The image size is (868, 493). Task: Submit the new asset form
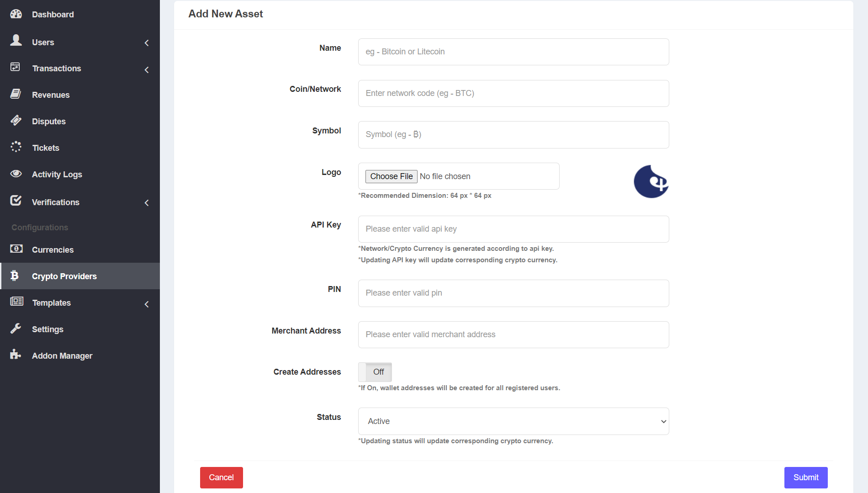click(805, 477)
